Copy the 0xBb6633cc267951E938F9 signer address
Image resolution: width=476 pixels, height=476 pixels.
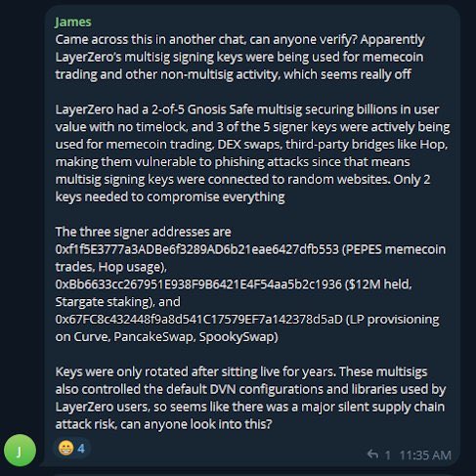[x=198, y=284]
